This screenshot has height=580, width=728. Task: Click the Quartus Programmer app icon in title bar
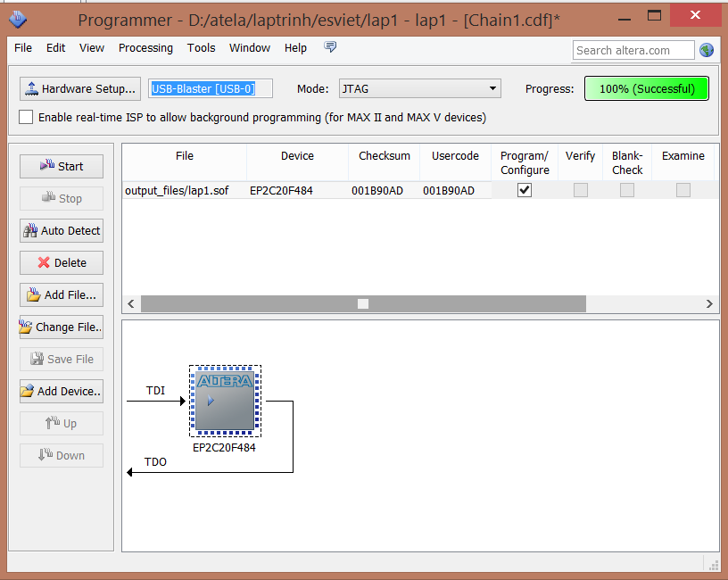click(x=18, y=20)
